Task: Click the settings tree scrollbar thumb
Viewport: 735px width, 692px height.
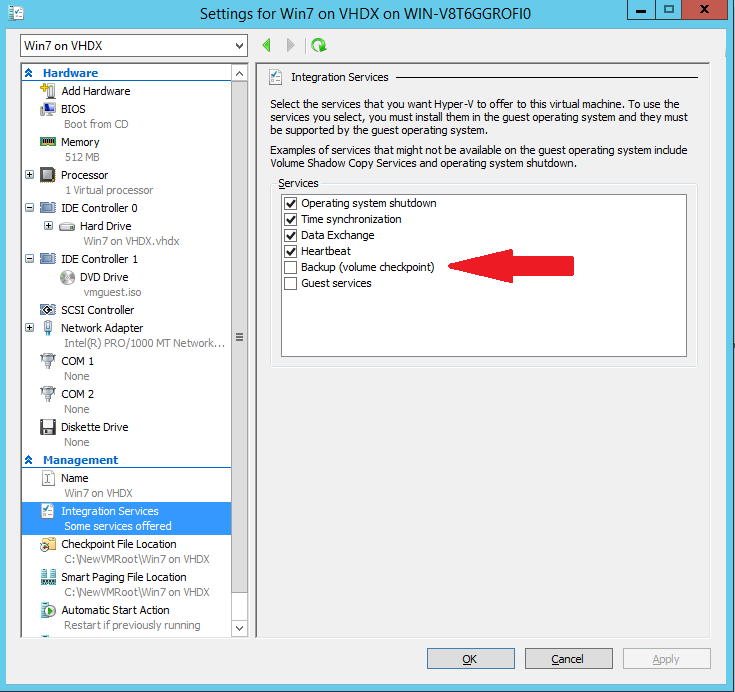Action: pos(240,337)
